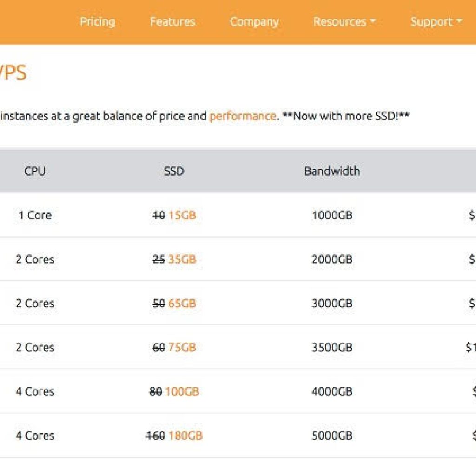The width and height of the screenshot is (476, 476).
Task: Click the '2000GB' bandwidth cell
Action: click(x=332, y=259)
